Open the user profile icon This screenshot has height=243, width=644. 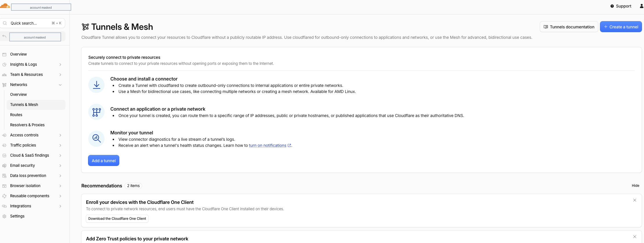(x=641, y=6)
